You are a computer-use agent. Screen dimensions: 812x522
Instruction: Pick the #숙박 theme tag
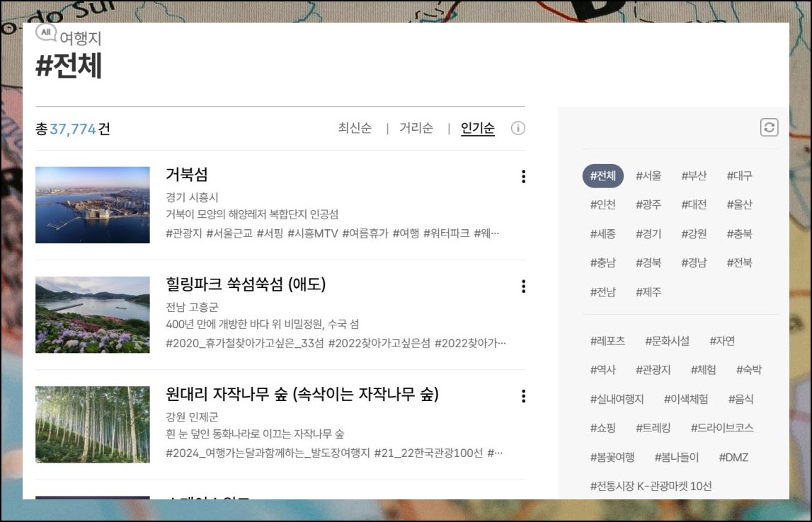pyautogui.click(x=749, y=370)
